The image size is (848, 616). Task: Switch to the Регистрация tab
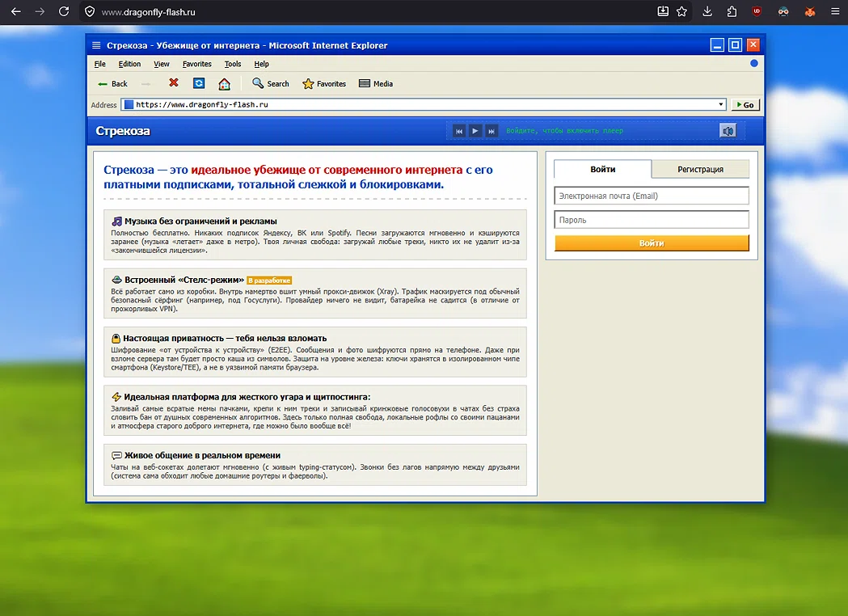coord(700,169)
